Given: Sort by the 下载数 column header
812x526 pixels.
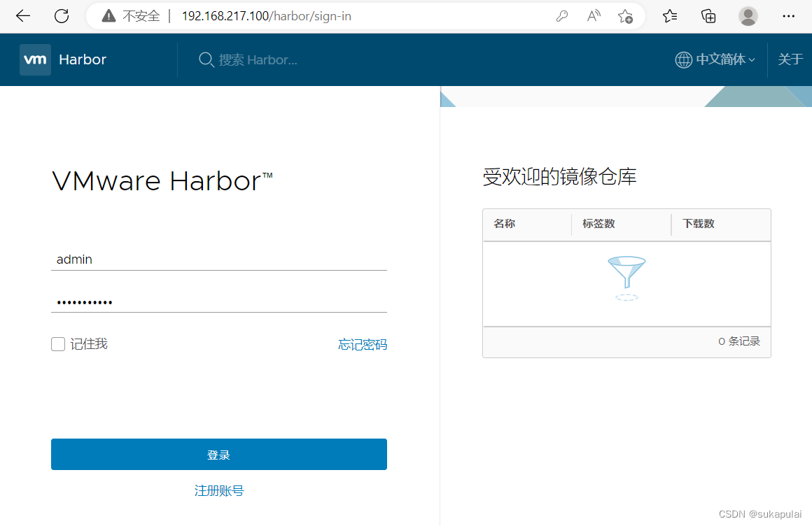Looking at the screenshot, I should [699, 224].
